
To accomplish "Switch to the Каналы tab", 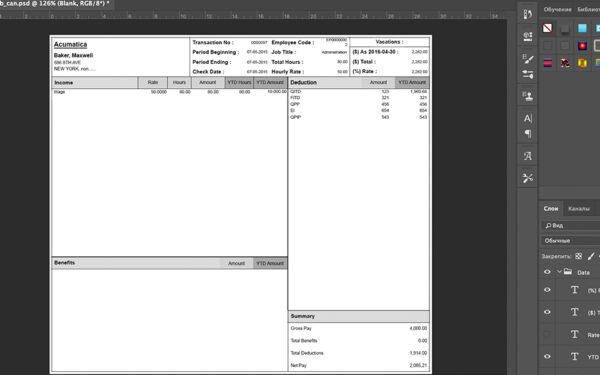I will pos(579,209).
